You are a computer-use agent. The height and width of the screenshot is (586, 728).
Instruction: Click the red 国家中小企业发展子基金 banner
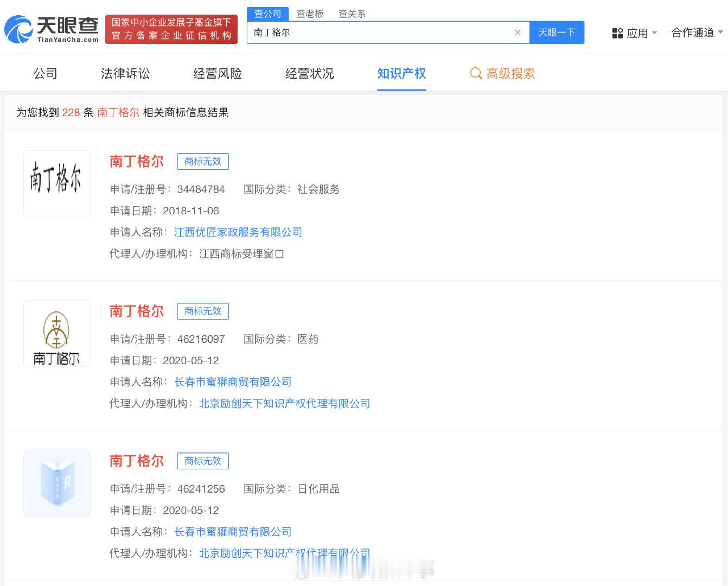pyautogui.click(x=171, y=29)
